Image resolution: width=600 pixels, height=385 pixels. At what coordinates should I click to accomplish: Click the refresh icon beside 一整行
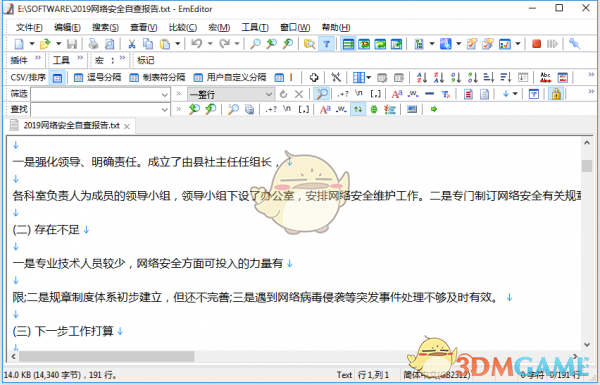point(283,94)
